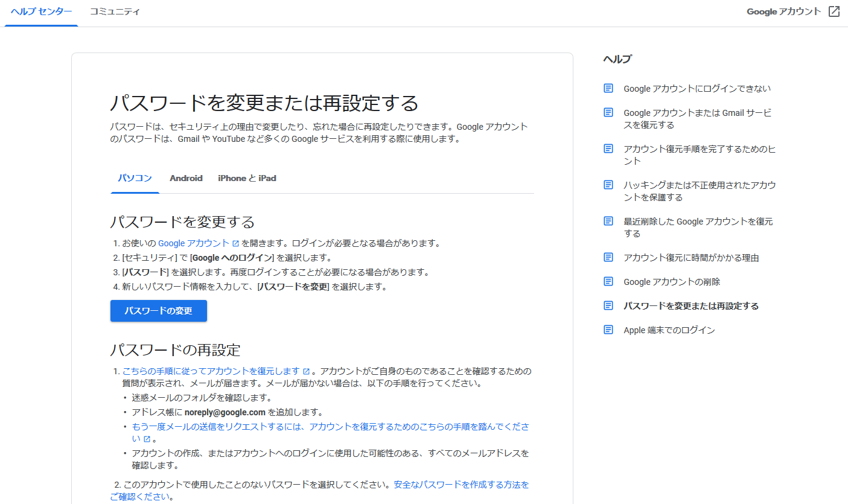This screenshot has width=848, height=504.
Task: Click the パスワードの再設定 section heading
Action: click(x=175, y=350)
